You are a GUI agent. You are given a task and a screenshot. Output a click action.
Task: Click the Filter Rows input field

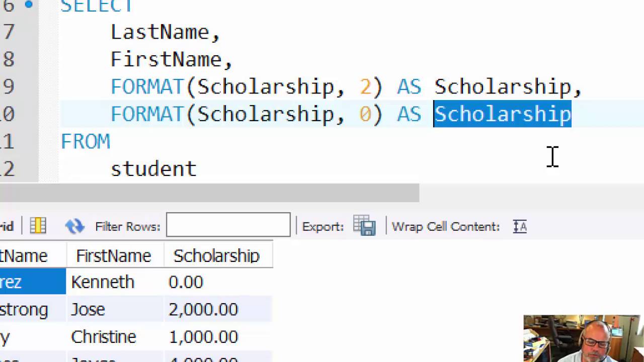[x=228, y=225]
